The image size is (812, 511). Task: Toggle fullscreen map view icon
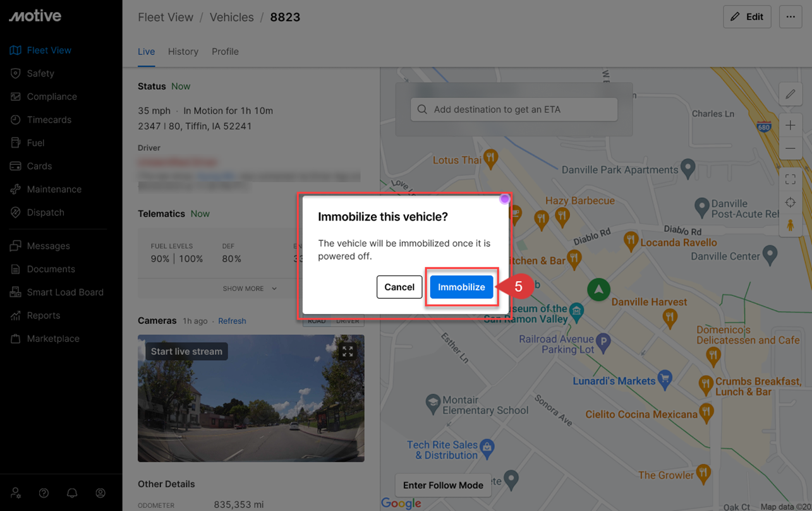pyautogui.click(x=791, y=179)
